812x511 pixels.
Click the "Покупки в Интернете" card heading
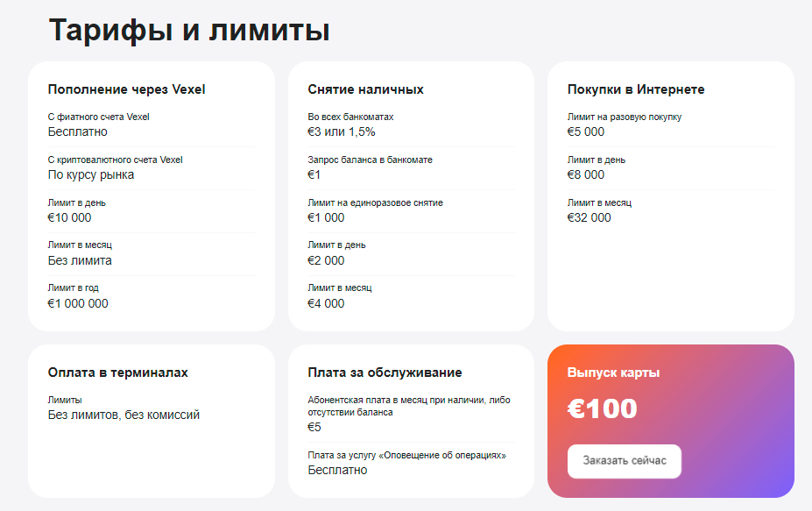(635, 89)
